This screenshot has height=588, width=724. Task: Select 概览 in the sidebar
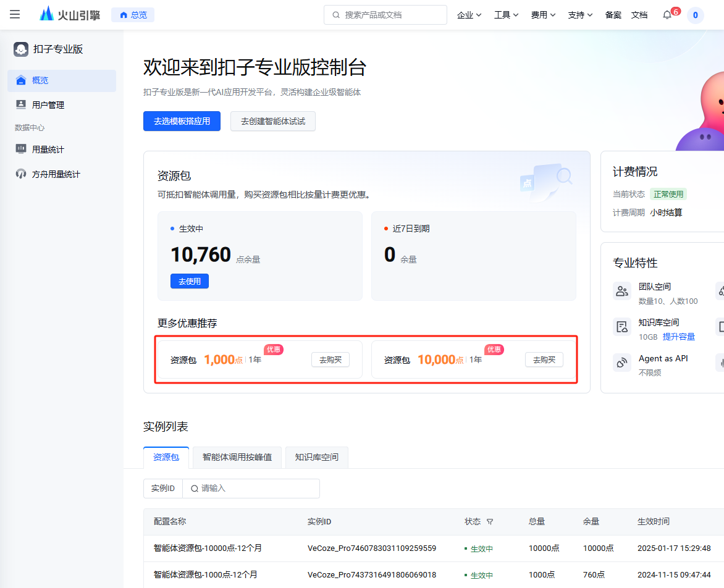point(61,80)
